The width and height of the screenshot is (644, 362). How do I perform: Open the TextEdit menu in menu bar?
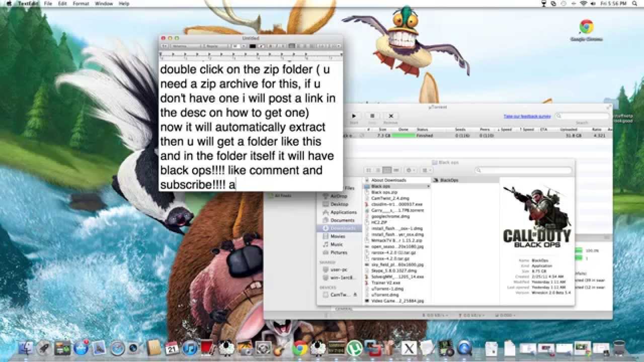27,4
